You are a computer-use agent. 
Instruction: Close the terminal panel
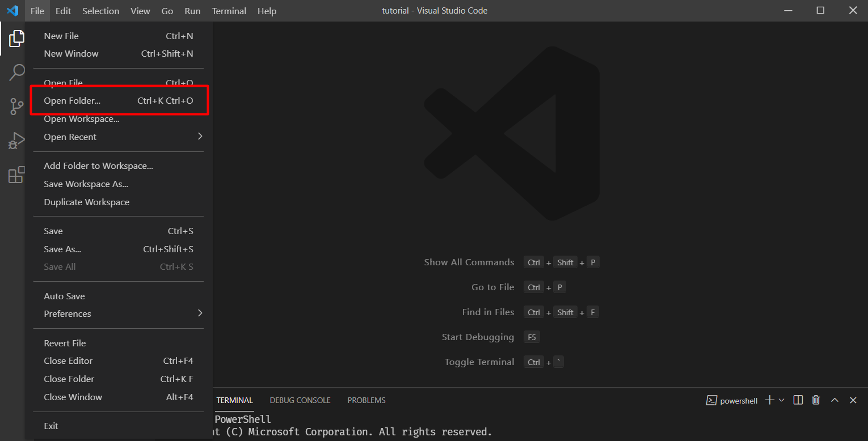[x=853, y=400]
